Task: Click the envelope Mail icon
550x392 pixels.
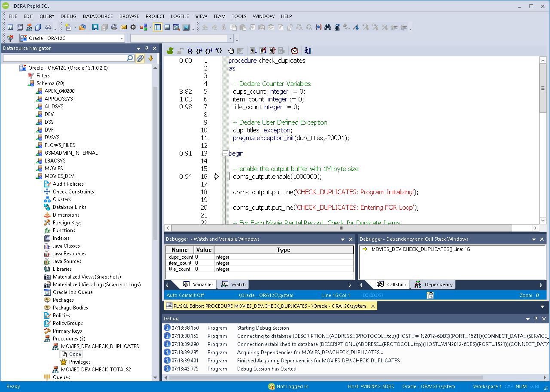Action: [124, 27]
